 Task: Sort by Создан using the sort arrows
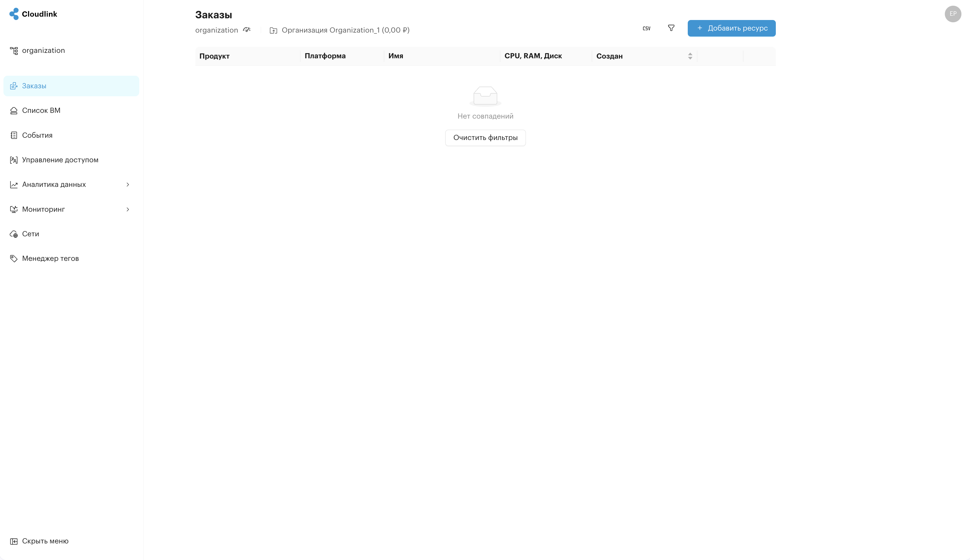point(690,56)
